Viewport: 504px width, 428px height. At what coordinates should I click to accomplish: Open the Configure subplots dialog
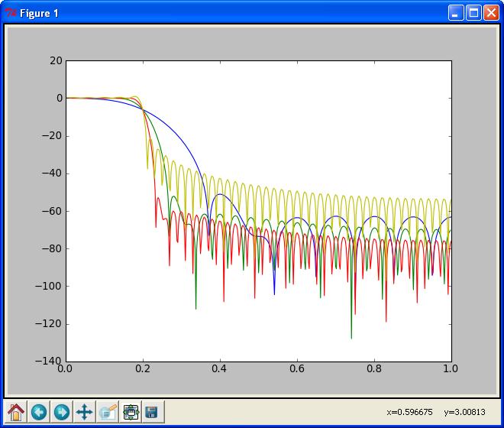130,412
